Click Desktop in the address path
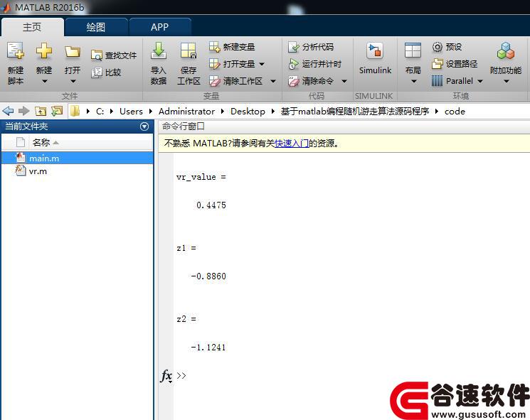The image size is (530, 420). click(248, 112)
